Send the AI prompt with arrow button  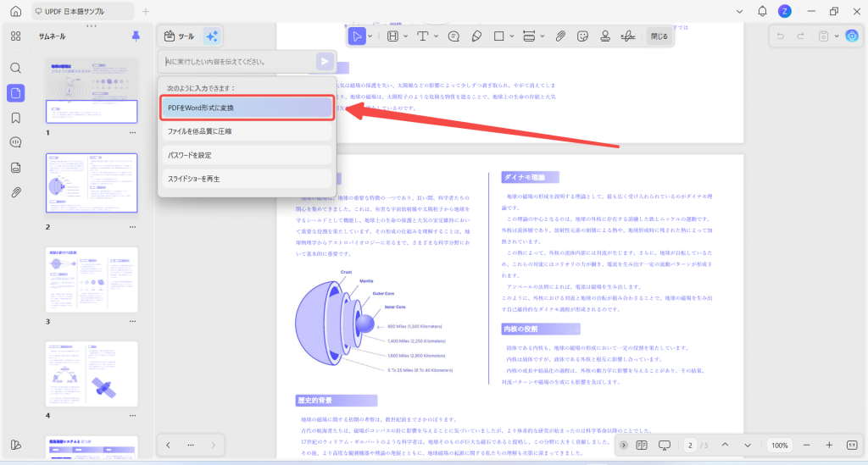click(x=325, y=61)
